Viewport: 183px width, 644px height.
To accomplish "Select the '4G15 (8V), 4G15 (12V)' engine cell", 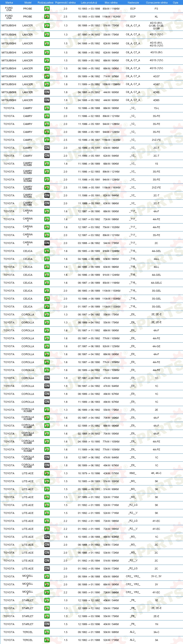I will pyautogui.click(x=156, y=44).
